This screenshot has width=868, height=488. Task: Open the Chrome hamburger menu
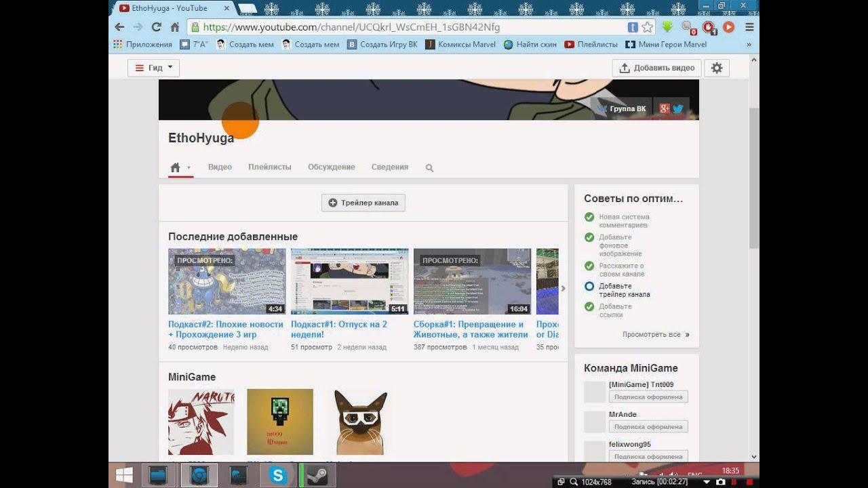(x=749, y=27)
